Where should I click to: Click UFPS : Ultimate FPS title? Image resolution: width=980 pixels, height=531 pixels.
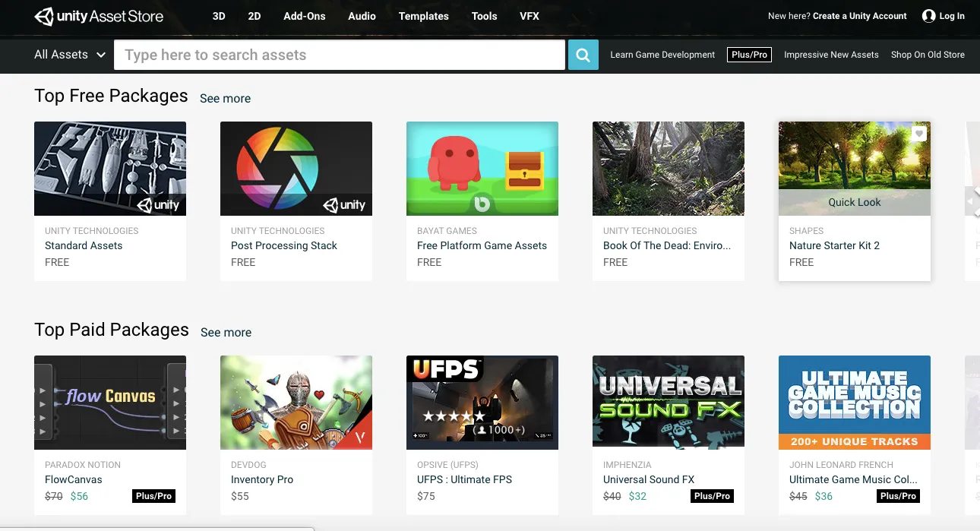pos(464,479)
